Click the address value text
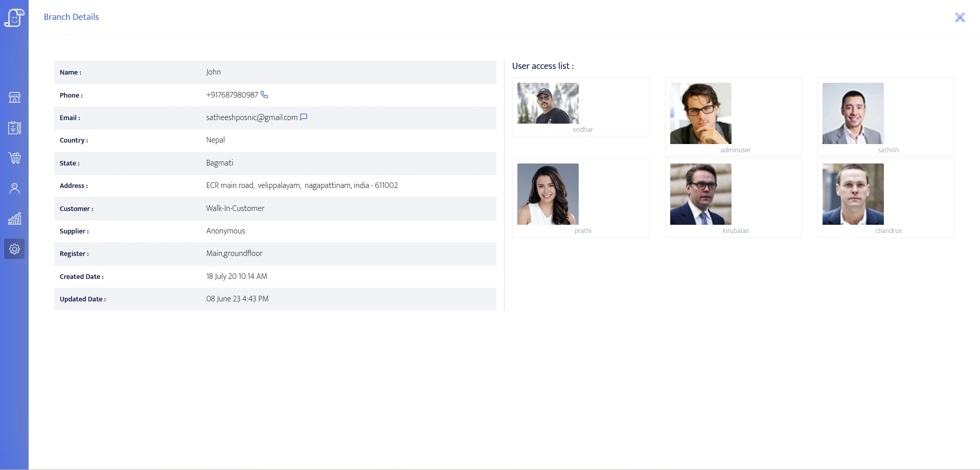 click(x=302, y=185)
